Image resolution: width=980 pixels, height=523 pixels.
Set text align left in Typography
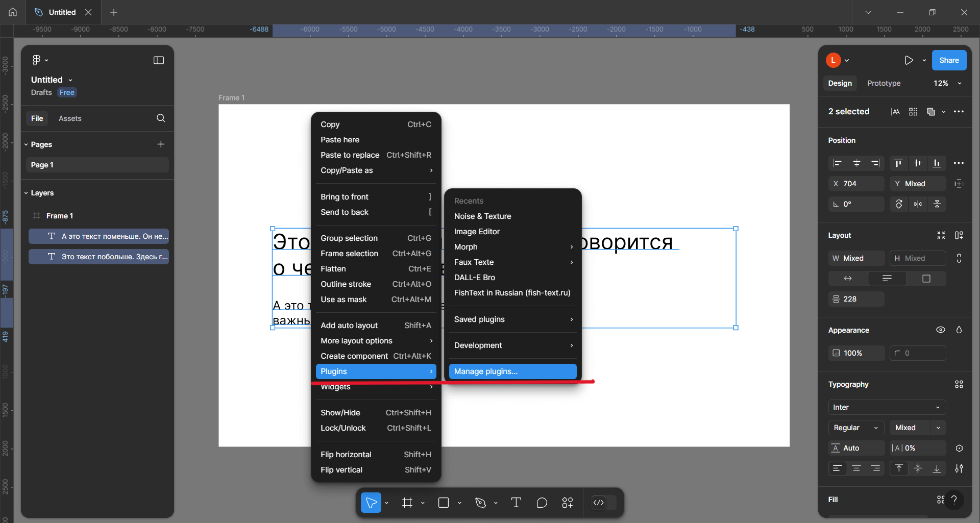(x=837, y=468)
